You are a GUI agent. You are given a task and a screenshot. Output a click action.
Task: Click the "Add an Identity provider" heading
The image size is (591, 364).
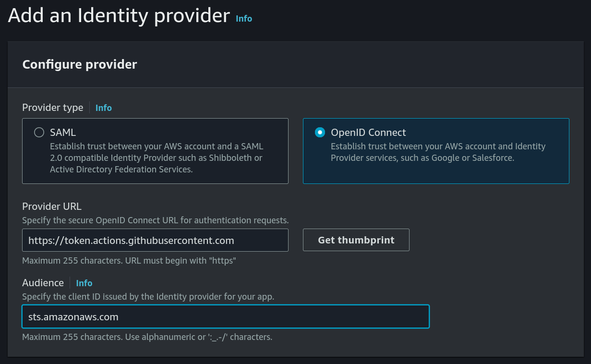coord(119,16)
